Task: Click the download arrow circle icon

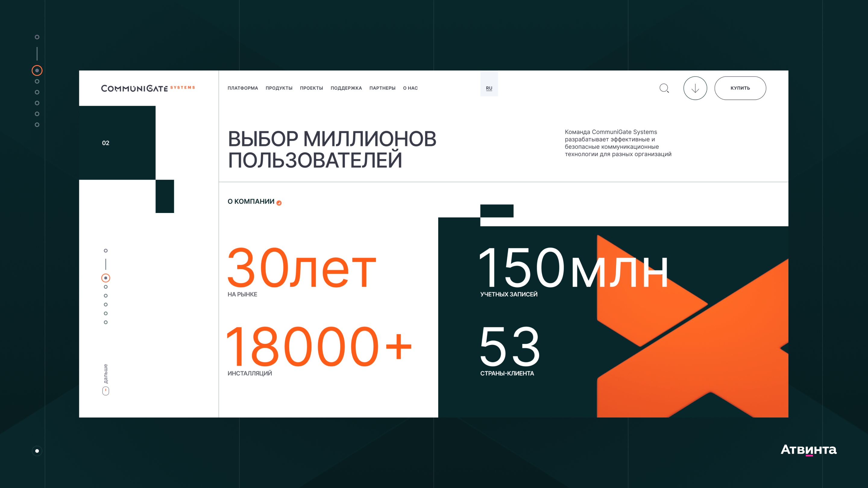Action: [695, 88]
